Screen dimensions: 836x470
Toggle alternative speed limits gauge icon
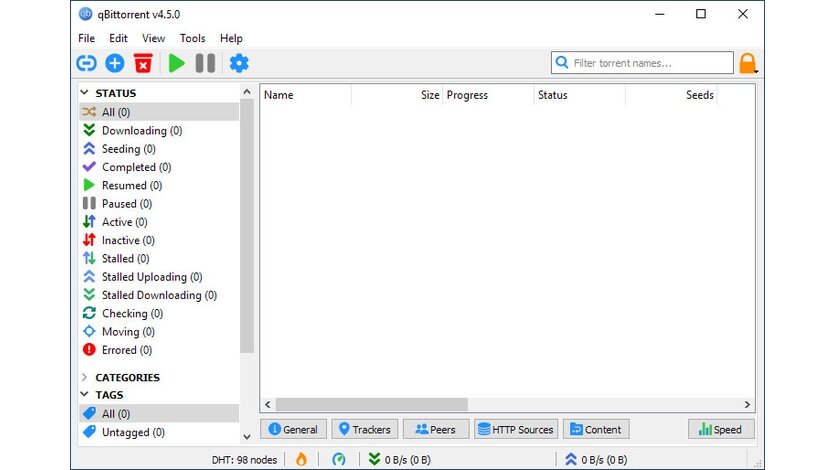pyautogui.click(x=339, y=459)
